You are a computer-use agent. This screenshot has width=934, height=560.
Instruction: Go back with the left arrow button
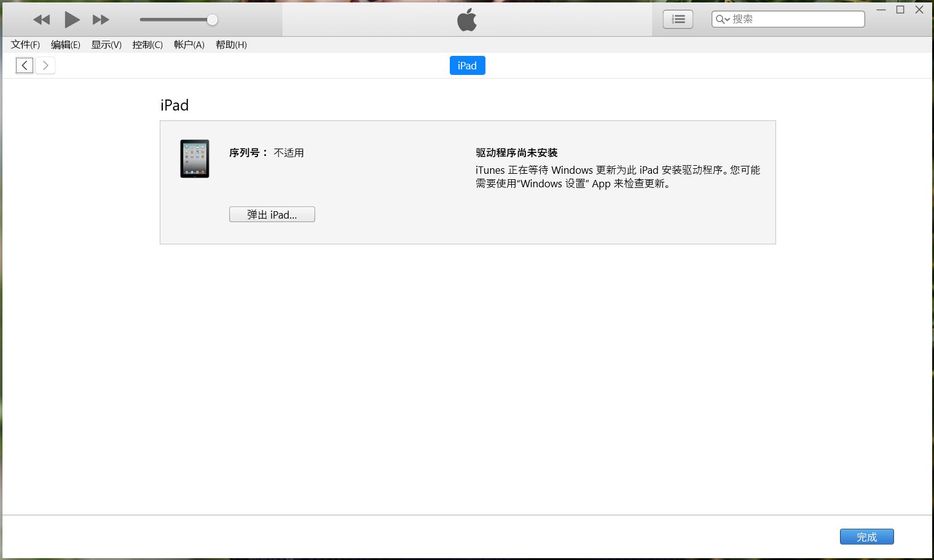[x=25, y=66]
